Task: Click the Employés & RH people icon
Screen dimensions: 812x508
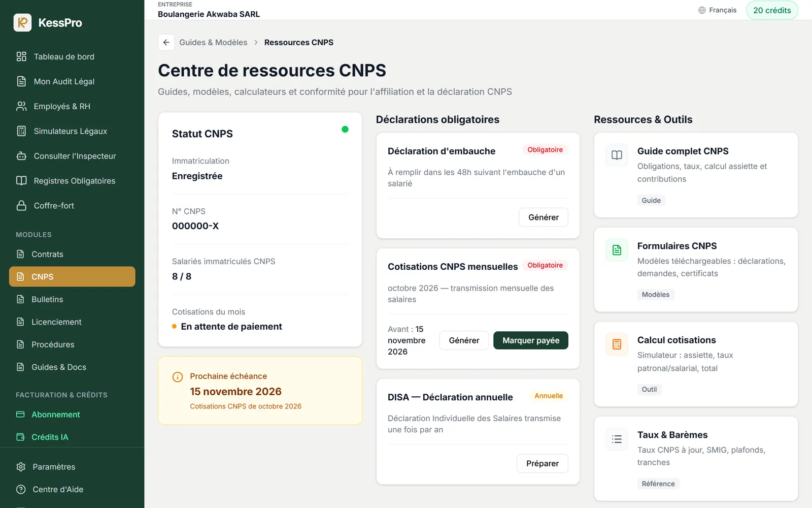Action: point(21,106)
